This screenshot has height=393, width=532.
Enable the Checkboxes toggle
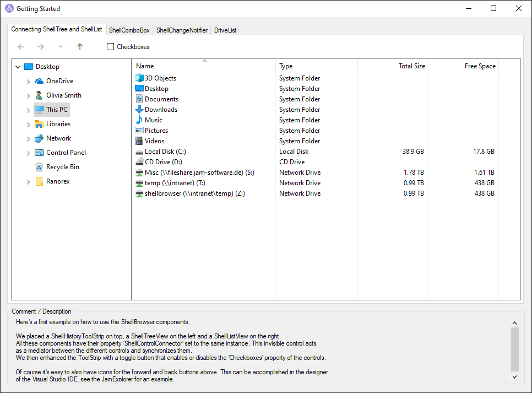(111, 47)
